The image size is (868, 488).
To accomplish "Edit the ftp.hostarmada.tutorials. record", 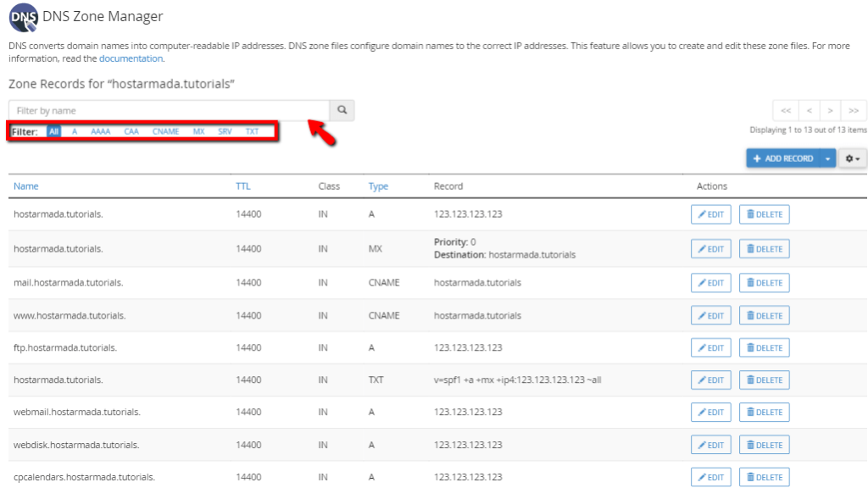I will coord(711,348).
